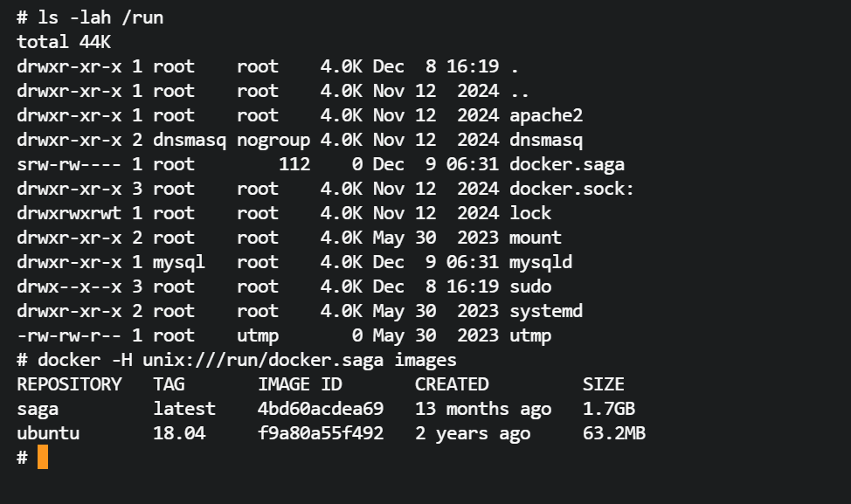
Task: Click the saga repository name
Action: tap(38, 409)
